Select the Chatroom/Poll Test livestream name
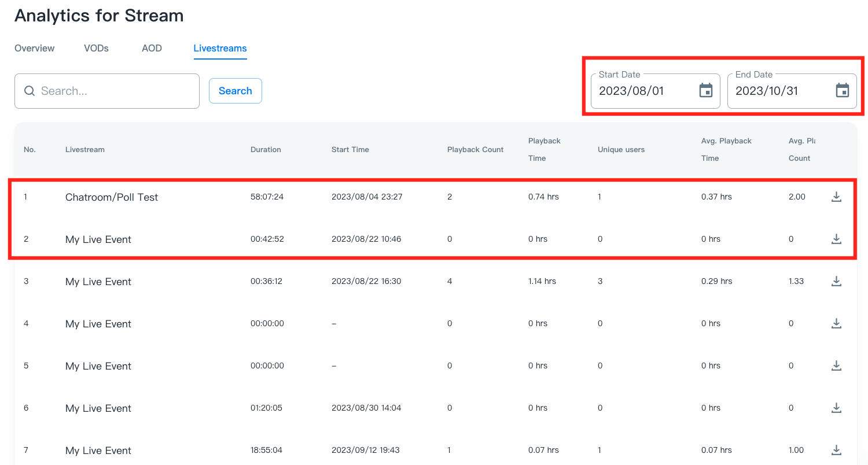This screenshot has height=465, width=868. 112,197
